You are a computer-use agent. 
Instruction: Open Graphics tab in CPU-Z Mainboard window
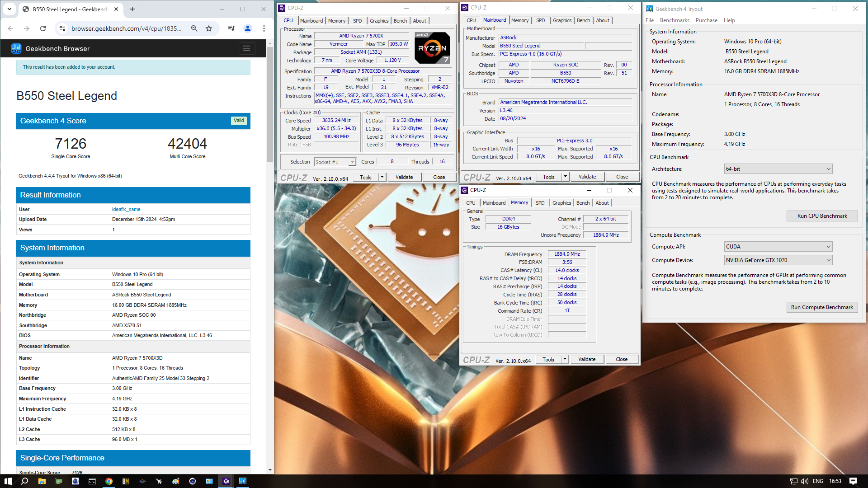562,20
